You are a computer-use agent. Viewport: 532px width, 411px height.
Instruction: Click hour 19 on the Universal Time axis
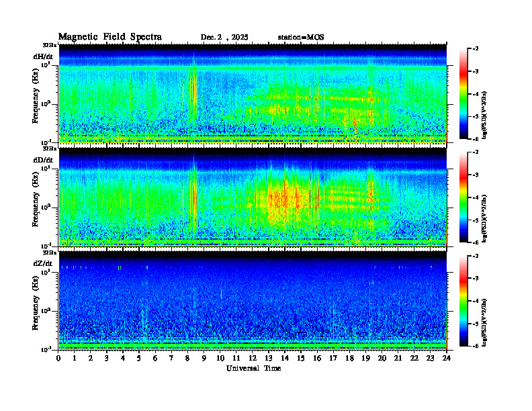tap(365, 358)
